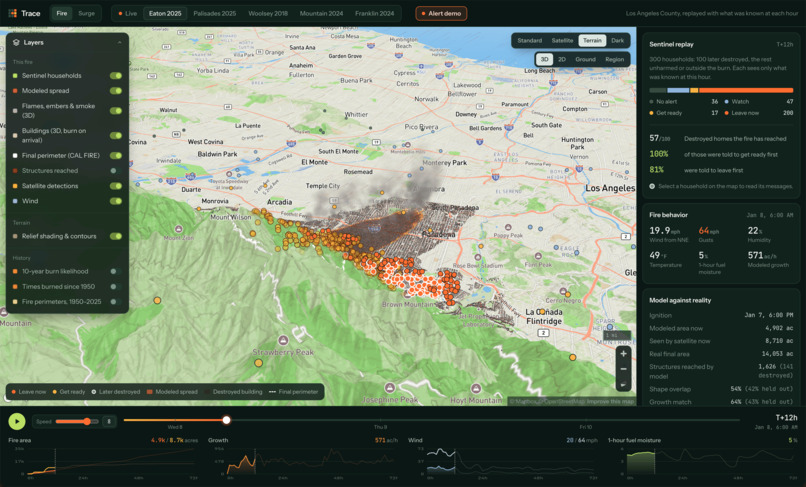
Task: Show Fire perimeters, 1950-2025 layer
Action: [x=116, y=302]
